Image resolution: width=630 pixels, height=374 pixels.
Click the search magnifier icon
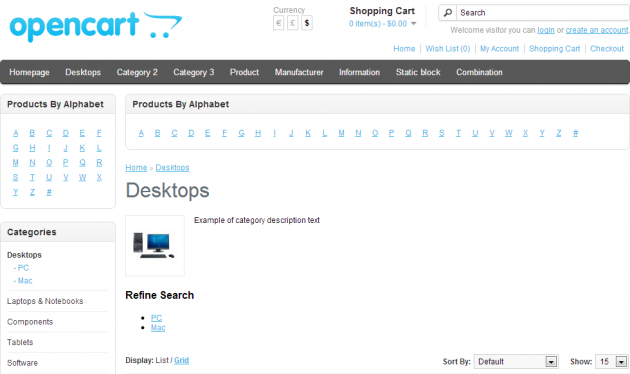pyautogui.click(x=448, y=13)
